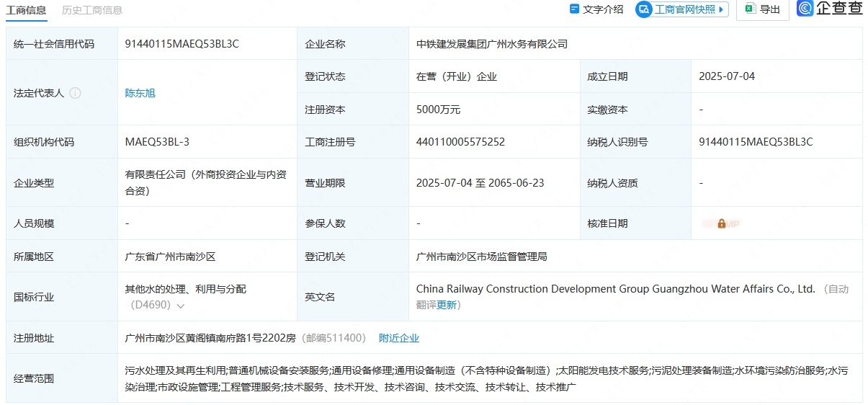Click the 文字介绍 document icon
The image size is (868, 405).
click(x=574, y=9)
